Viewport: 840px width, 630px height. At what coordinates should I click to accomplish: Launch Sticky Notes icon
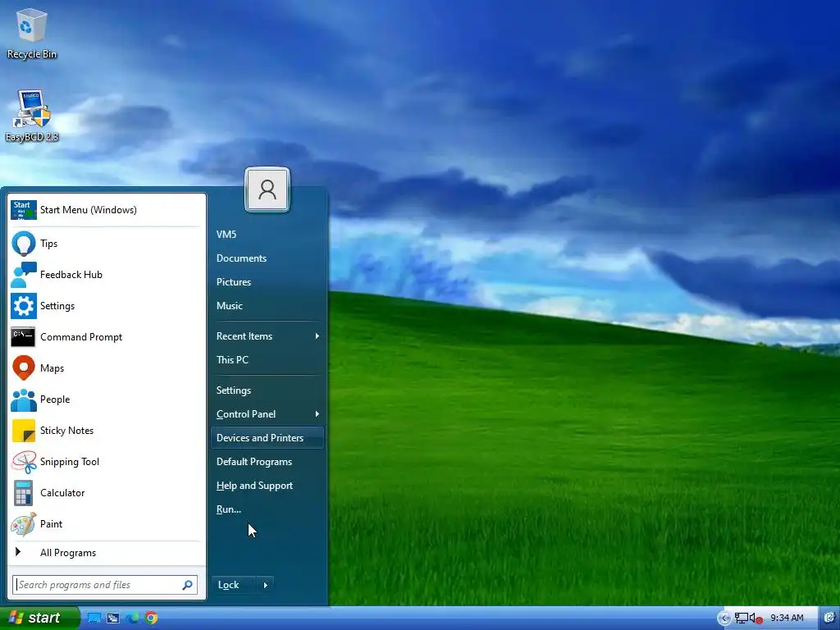(x=24, y=431)
